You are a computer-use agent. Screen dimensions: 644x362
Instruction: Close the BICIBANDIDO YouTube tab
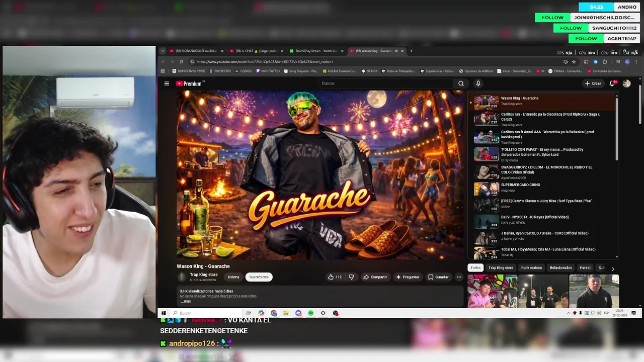point(222,51)
